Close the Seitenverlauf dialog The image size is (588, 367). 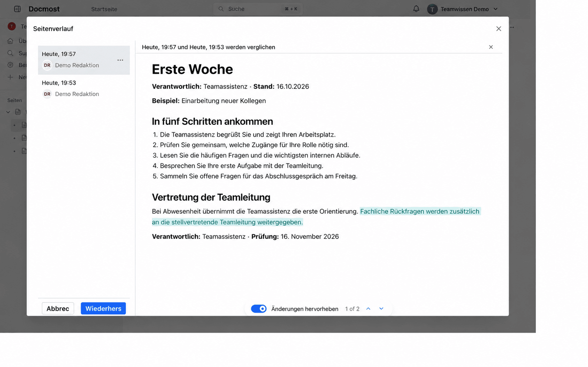pyautogui.click(x=498, y=29)
